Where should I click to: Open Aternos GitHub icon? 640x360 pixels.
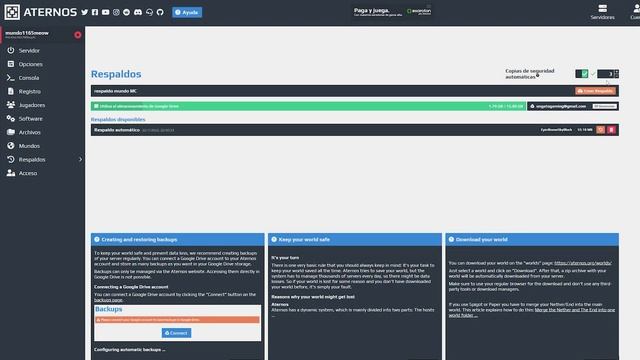pos(160,12)
